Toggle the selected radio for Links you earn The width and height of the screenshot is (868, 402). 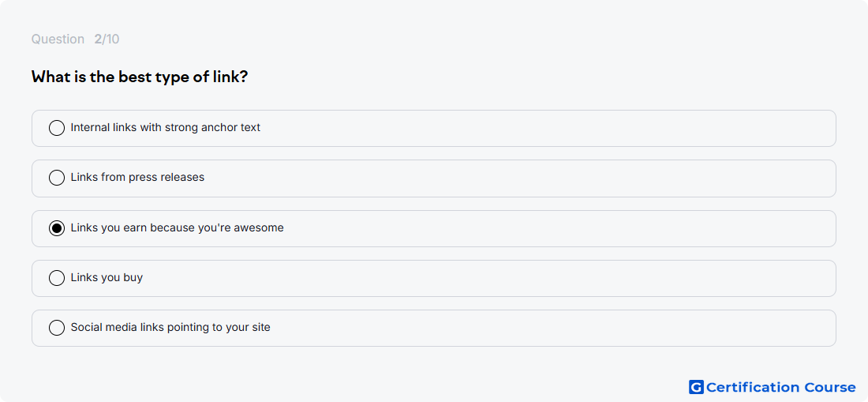point(57,228)
